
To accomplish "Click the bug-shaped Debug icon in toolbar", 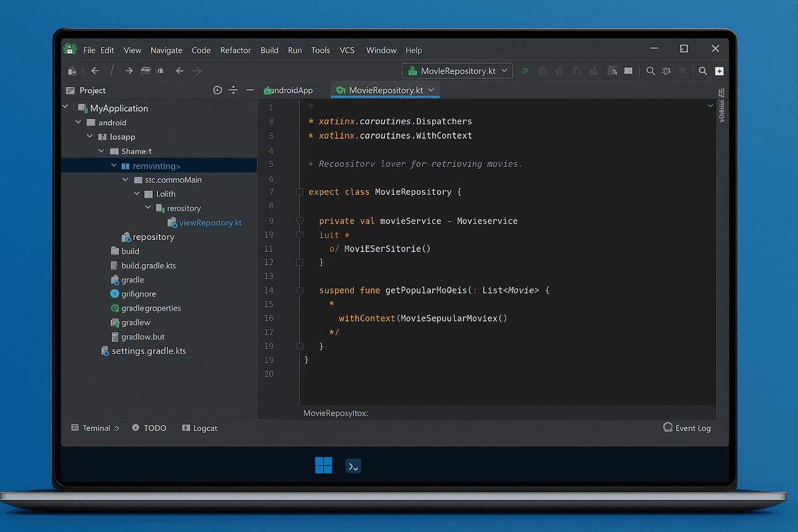I will coord(666,71).
